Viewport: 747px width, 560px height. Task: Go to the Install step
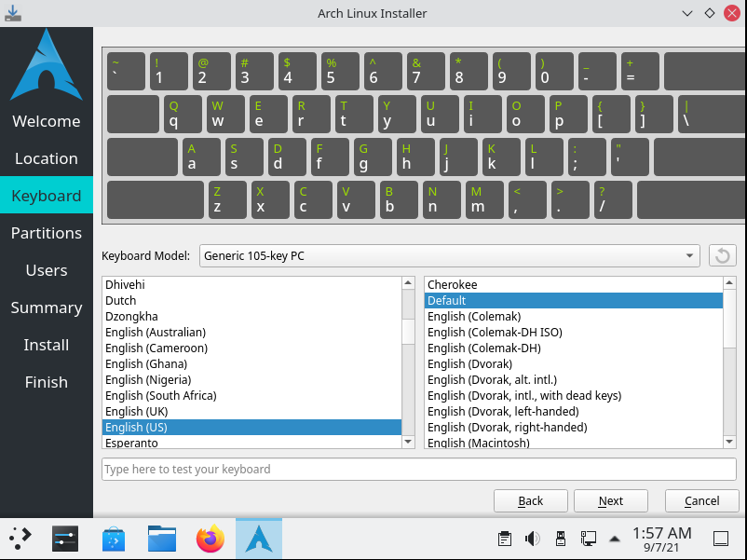[x=47, y=345]
